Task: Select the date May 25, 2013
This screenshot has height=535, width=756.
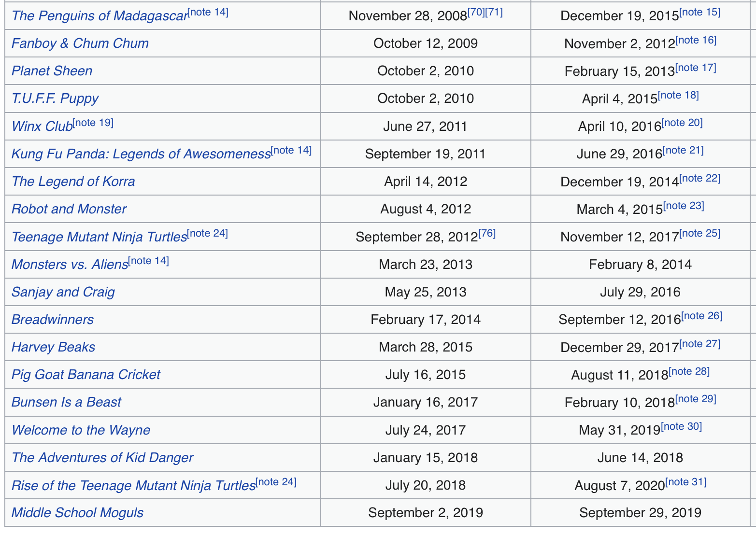Action: 426,292
